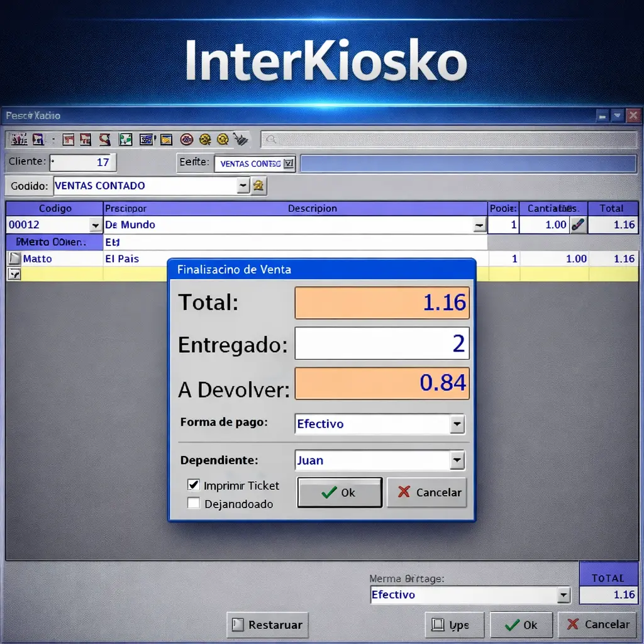
Task: Click the green map-like toolbar icon
Action: coord(126,140)
